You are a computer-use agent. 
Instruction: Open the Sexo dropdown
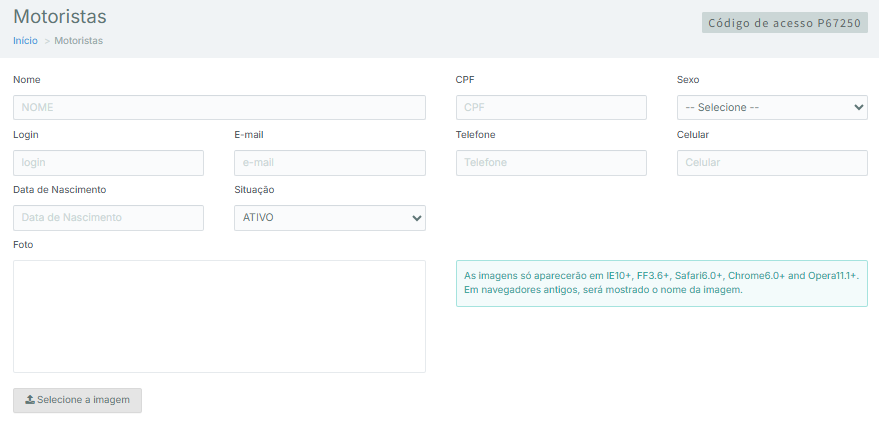(x=771, y=107)
